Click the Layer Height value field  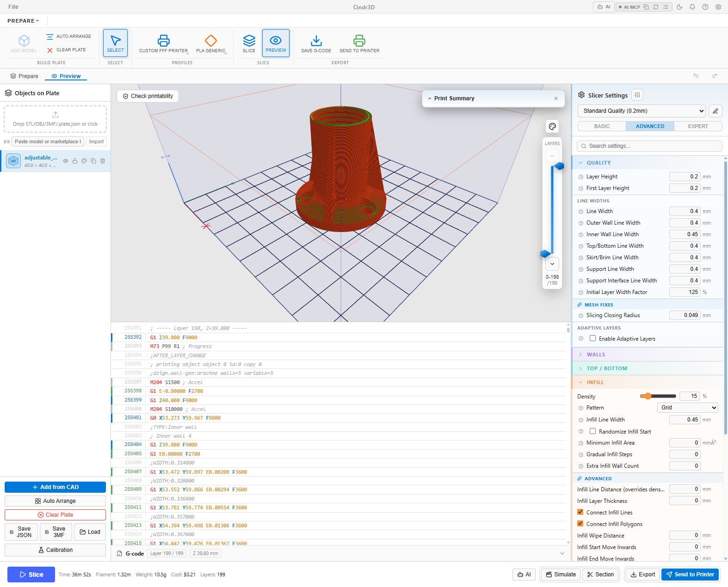tap(685, 177)
